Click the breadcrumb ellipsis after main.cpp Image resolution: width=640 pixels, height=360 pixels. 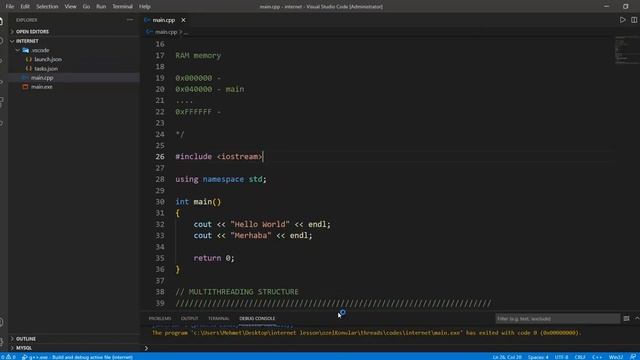(x=186, y=32)
